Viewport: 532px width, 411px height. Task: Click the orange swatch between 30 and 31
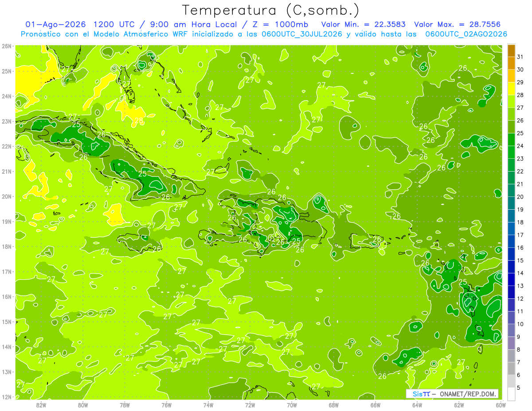pos(511,63)
